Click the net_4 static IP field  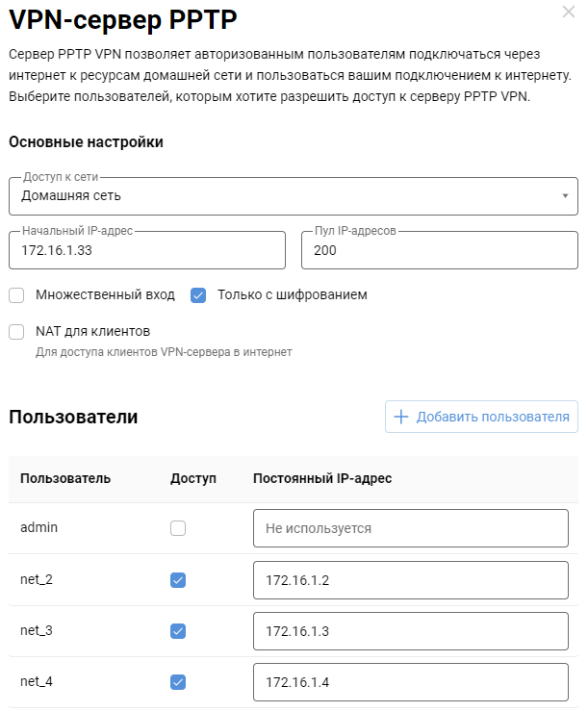click(410, 682)
